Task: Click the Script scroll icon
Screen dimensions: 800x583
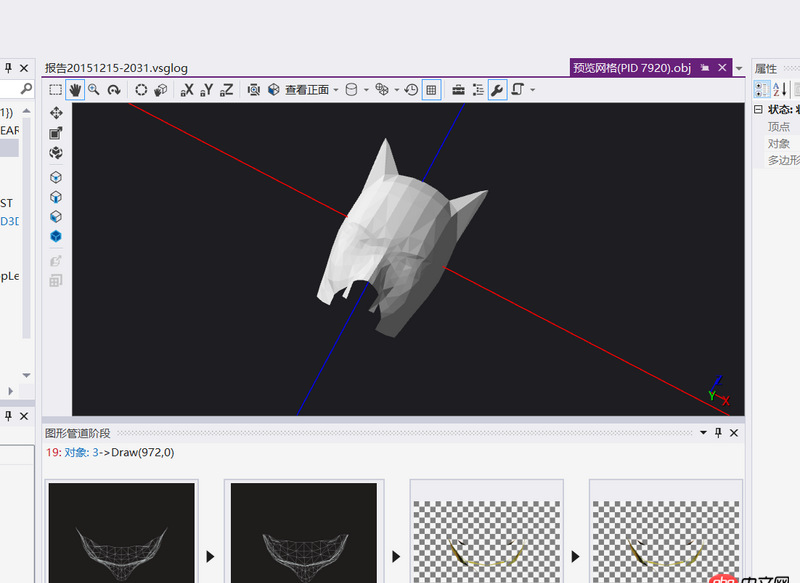Action: (x=517, y=90)
